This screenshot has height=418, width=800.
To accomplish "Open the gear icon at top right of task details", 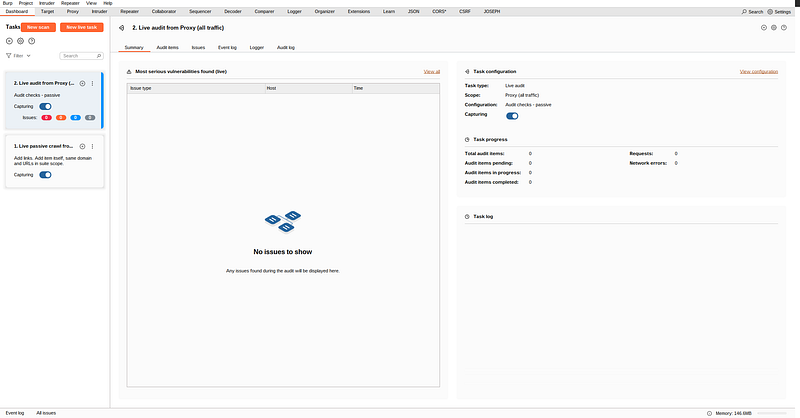I will pyautogui.click(x=774, y=28).
